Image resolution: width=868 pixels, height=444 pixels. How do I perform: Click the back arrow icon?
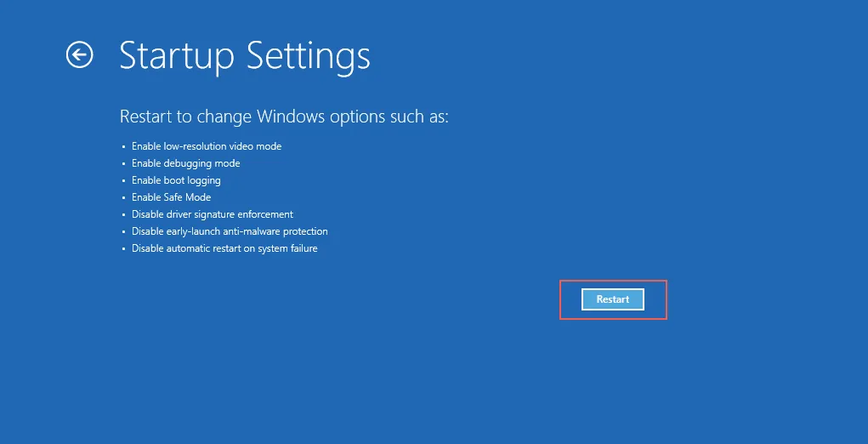coord(80,54)
